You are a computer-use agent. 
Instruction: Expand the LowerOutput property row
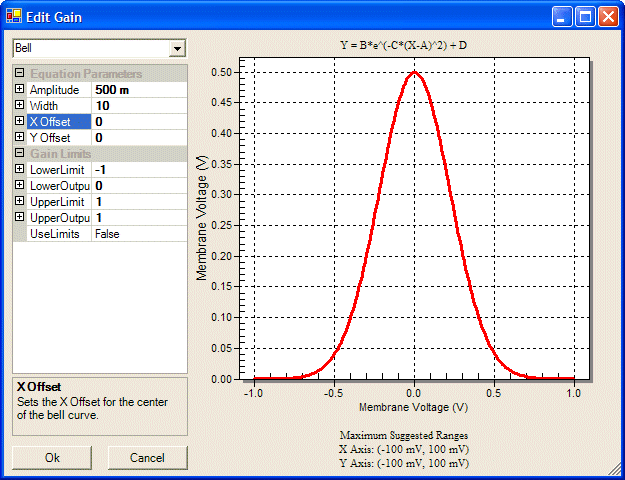click(x=20, y=185)
